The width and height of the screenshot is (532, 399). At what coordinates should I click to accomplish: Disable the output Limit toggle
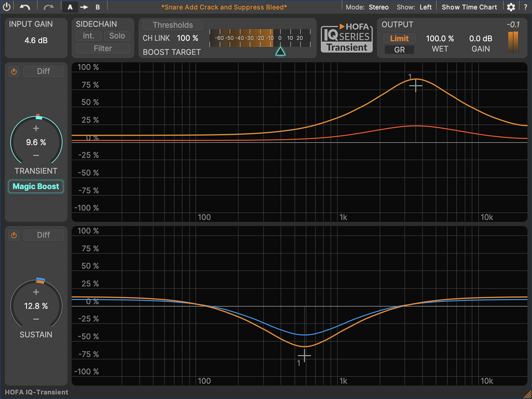tap(399, 38)
